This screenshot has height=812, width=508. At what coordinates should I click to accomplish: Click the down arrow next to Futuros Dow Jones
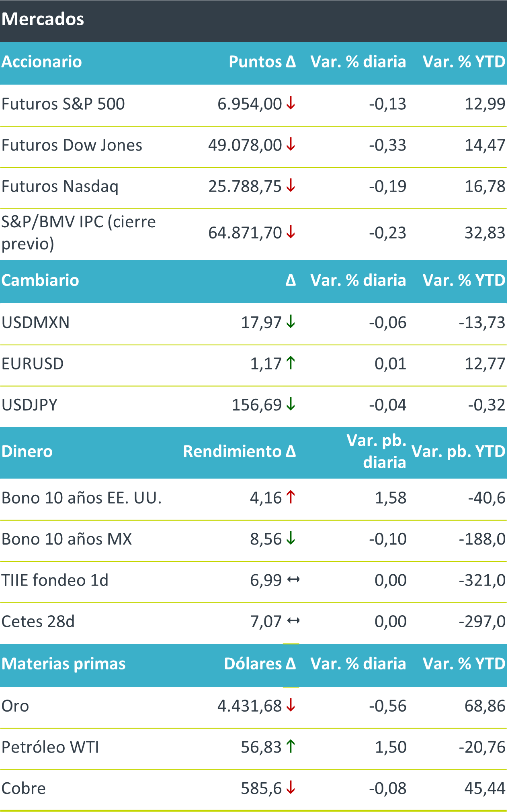[291, 145]
